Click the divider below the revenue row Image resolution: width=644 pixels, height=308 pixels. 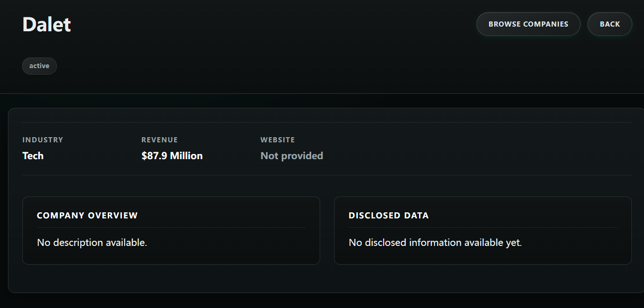tap(327, 175)
